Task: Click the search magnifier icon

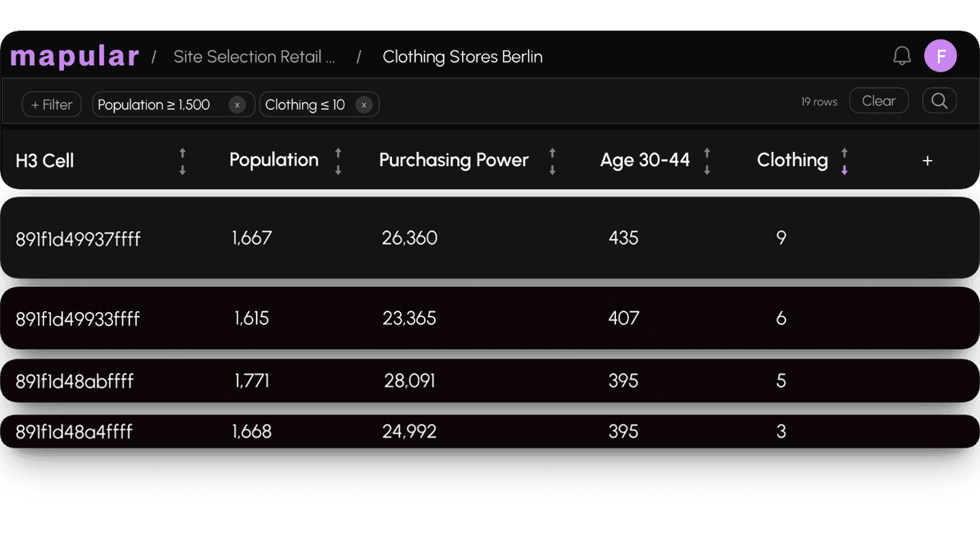Action: pos(939,101)
